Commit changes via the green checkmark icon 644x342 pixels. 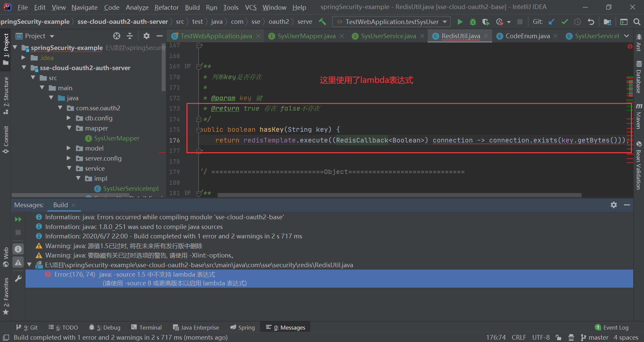tap(565, 21)
